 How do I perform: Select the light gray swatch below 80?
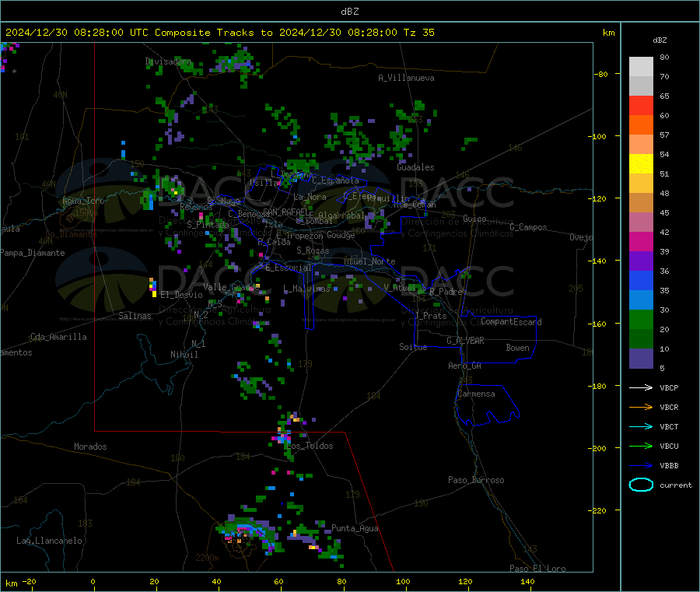click(x=641, y=67)
